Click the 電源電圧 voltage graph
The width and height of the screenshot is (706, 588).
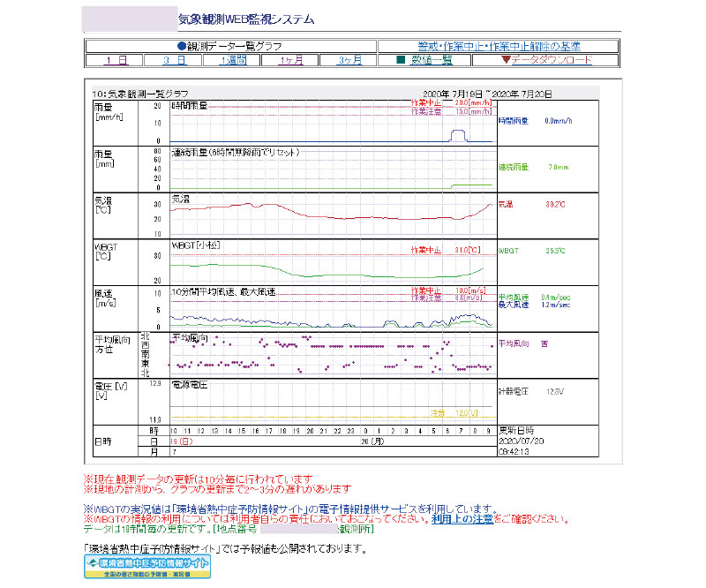(x=331, y=402)
